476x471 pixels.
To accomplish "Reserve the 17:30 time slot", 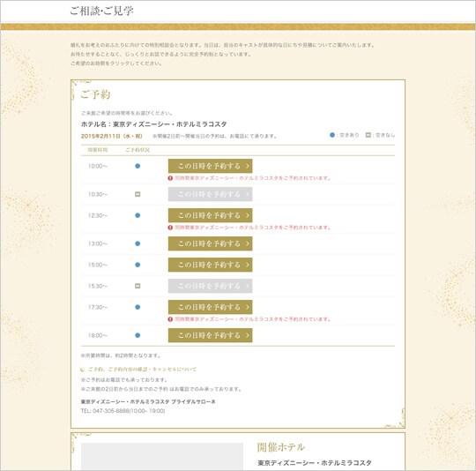I will pyautogui.click(x=210, y=307).
